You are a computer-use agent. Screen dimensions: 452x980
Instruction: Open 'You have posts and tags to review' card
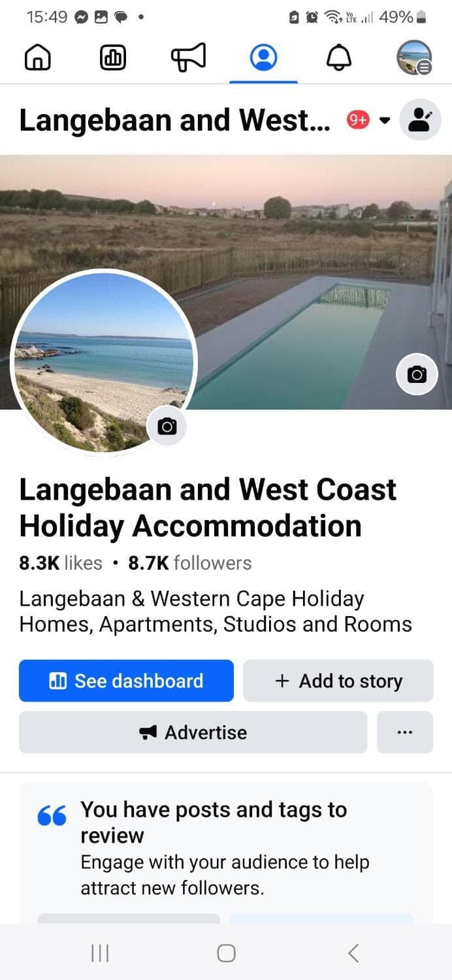click(226, 849)
